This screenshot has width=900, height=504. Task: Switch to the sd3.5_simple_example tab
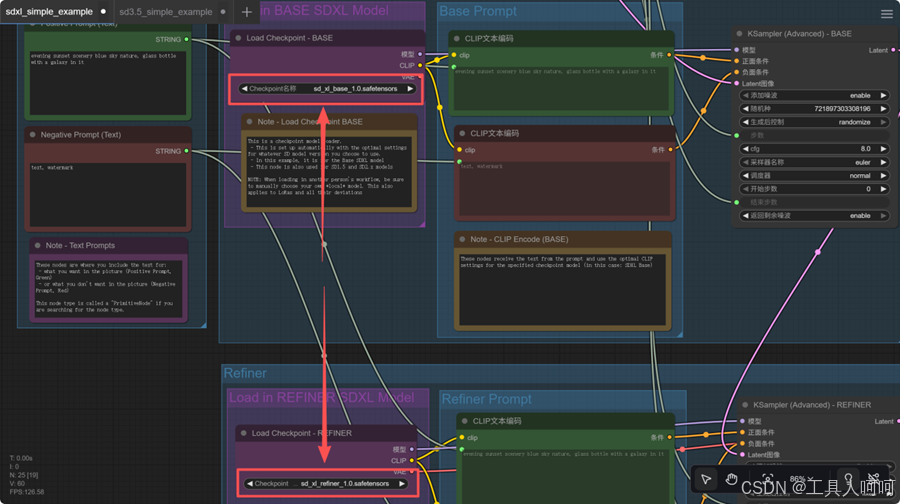(x=166, y=11)
